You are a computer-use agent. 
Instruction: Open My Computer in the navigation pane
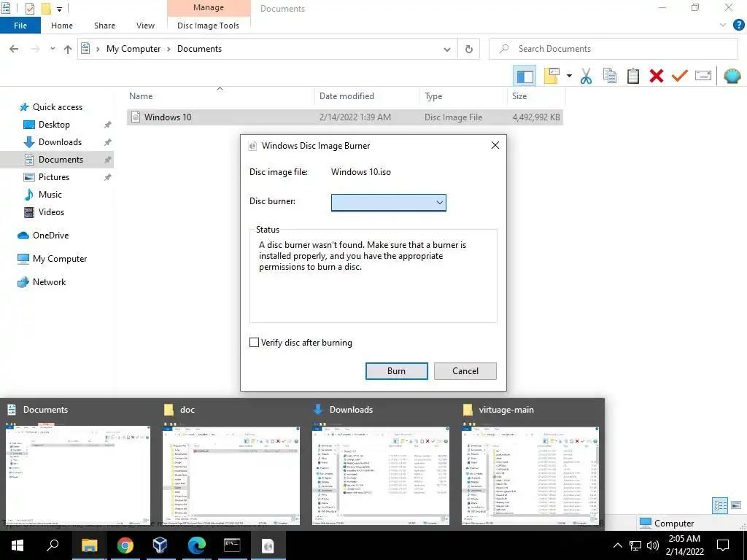tap(60, 259)
